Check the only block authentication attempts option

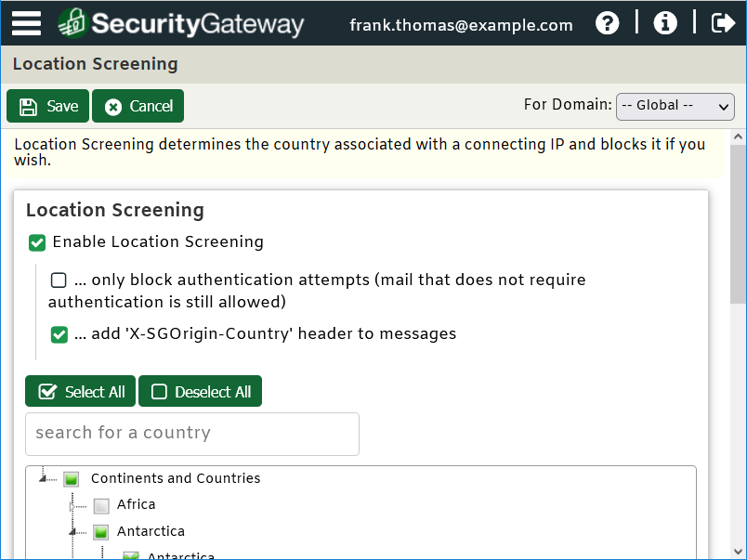[x=59, y=280]
